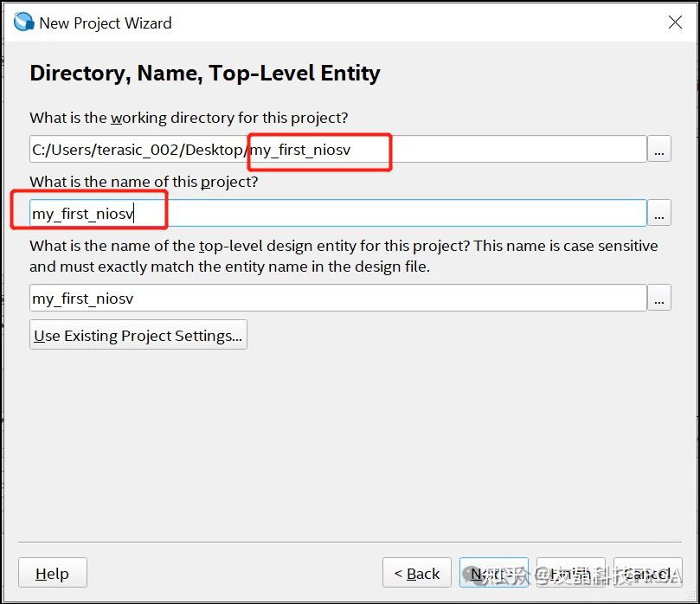Click the working directory question label
The image size is (700, 604).
[x=189, y=118]
